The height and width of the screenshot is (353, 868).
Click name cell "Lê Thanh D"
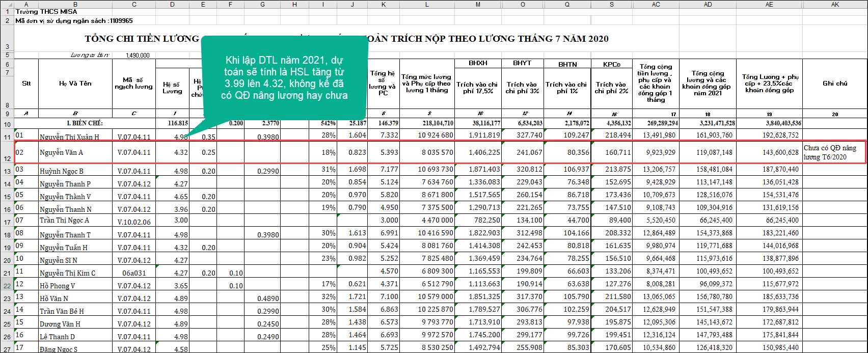click(75, 335)
